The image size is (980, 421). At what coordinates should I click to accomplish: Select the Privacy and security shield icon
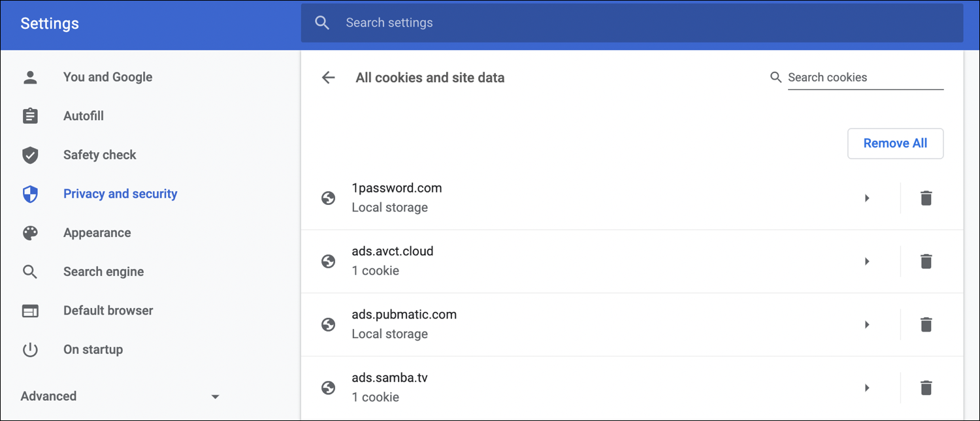[30, 194]
